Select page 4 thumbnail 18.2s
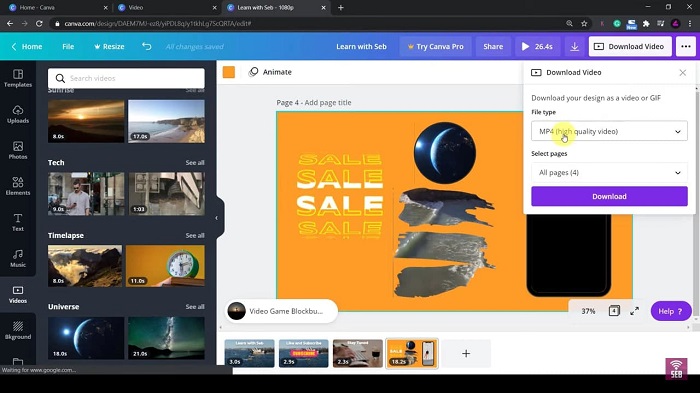700x393 pixels. tap(412, 353)
